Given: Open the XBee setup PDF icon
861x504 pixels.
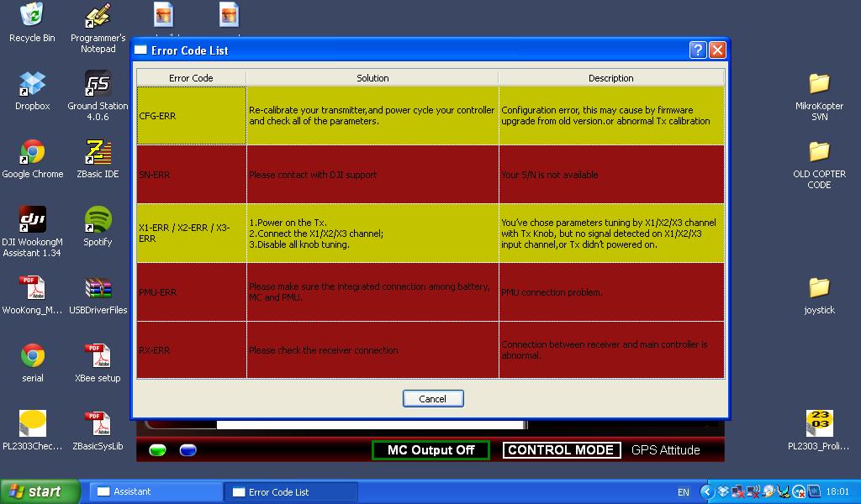Looking at the screenshot, I should [98, 357].
